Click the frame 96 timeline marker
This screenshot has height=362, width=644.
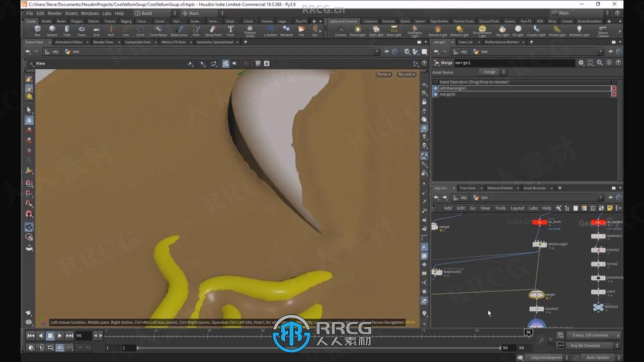[x=528, y=332]
